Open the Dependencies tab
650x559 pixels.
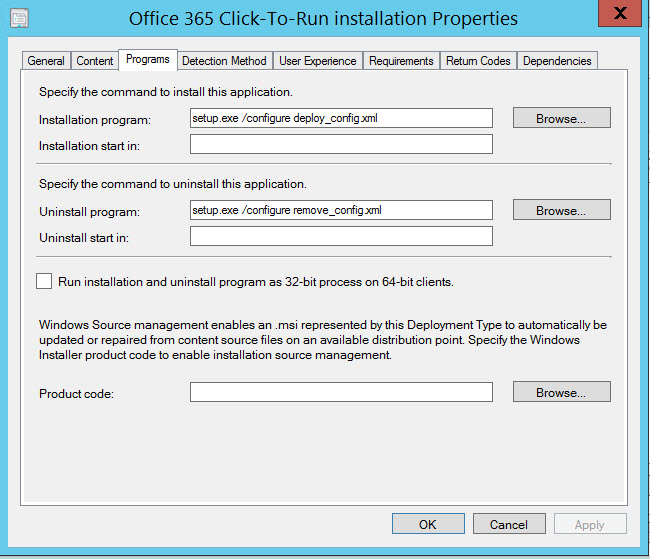pyautogui.click(x=557, y=61)
